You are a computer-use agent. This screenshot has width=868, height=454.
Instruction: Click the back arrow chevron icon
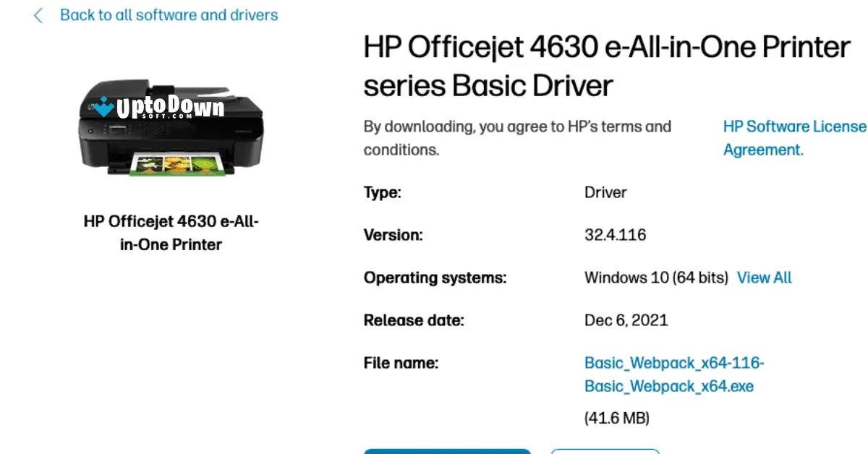(38, 15)
